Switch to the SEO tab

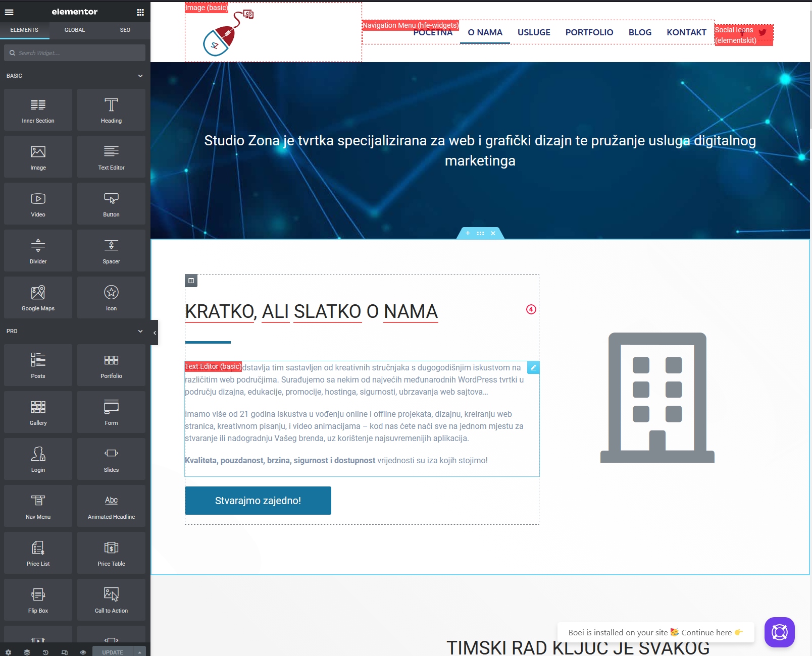tap(125, 30)
